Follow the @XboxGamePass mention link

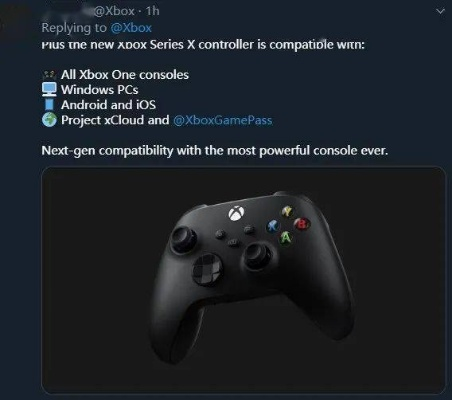[x=223, y=120]
